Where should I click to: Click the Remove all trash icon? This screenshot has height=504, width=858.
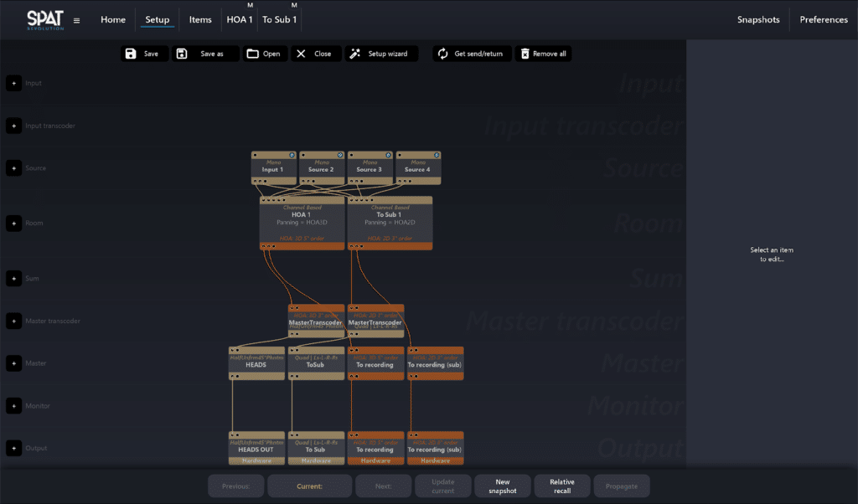(x=525, y=54)
